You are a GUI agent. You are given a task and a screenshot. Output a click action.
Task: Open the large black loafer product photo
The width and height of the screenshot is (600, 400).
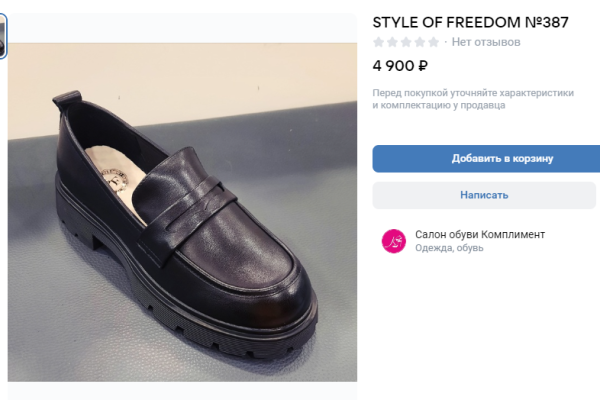[x=183, y=211]
